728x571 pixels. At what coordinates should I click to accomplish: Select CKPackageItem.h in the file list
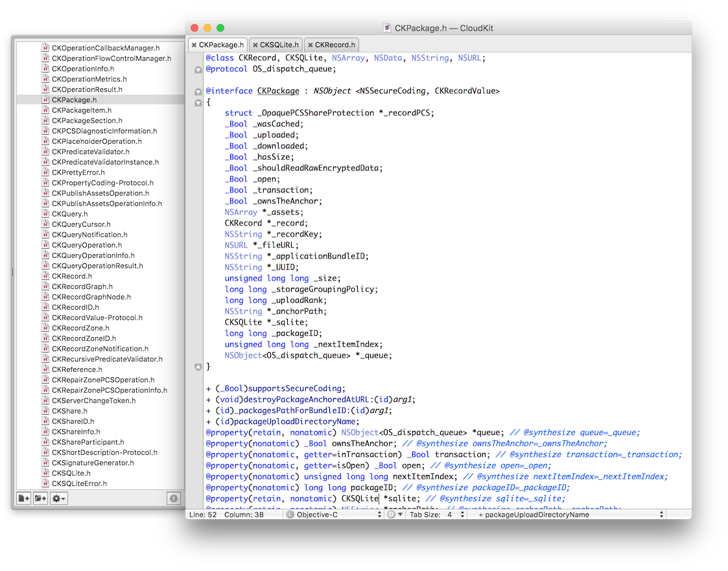pyautogui.click(x=82, y=110)
